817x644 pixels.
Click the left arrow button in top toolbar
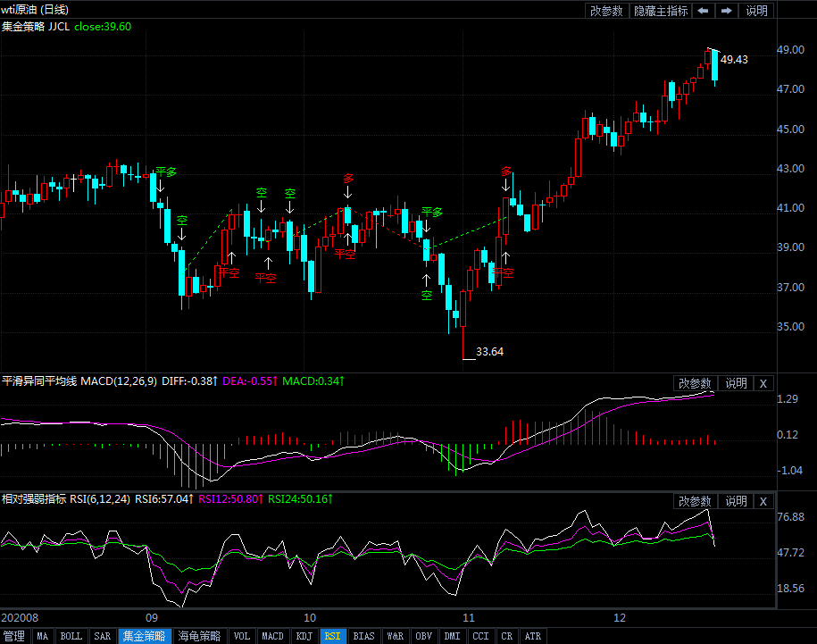(x=704, y=11)
